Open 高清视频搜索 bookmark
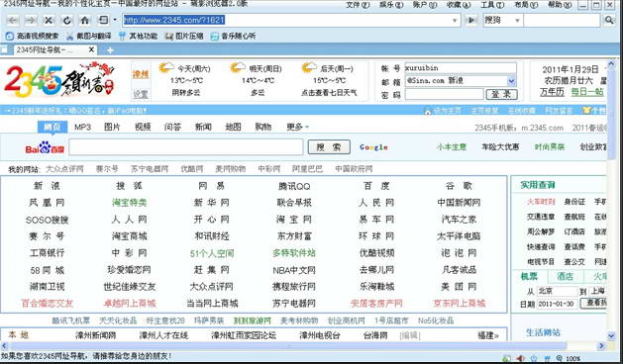The height and width of the screenshot is (364, 623). tap(32, 37)
